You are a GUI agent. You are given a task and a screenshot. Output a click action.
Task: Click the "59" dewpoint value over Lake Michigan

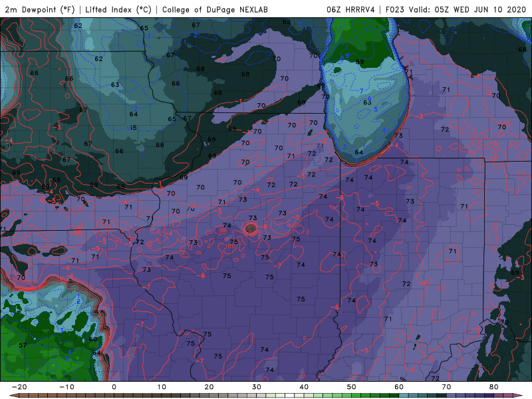pyautogui.click(x=360, y=62)
